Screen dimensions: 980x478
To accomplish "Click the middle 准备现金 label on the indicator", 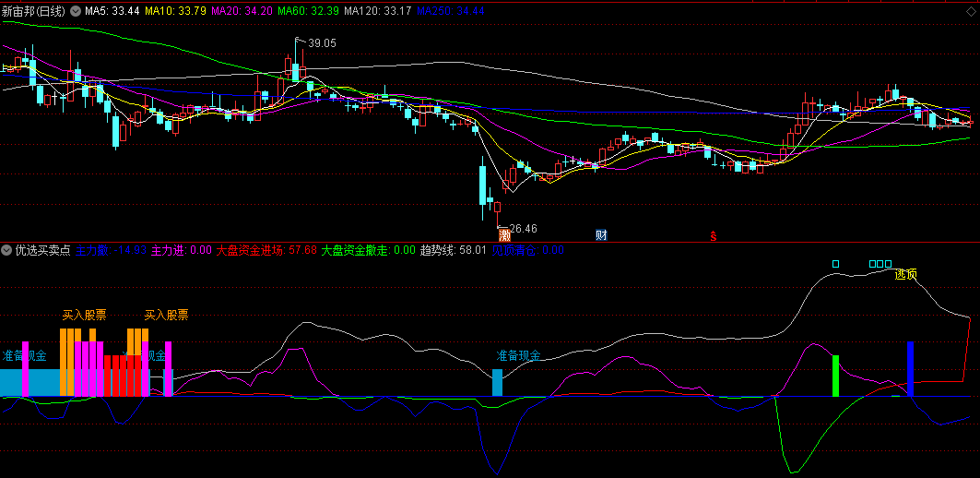I will [x=518, y=356].
